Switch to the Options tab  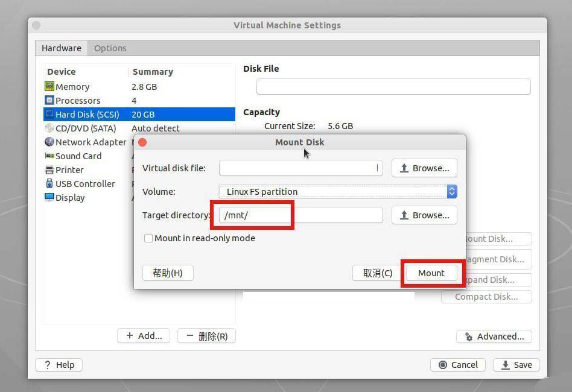point(110,48)
